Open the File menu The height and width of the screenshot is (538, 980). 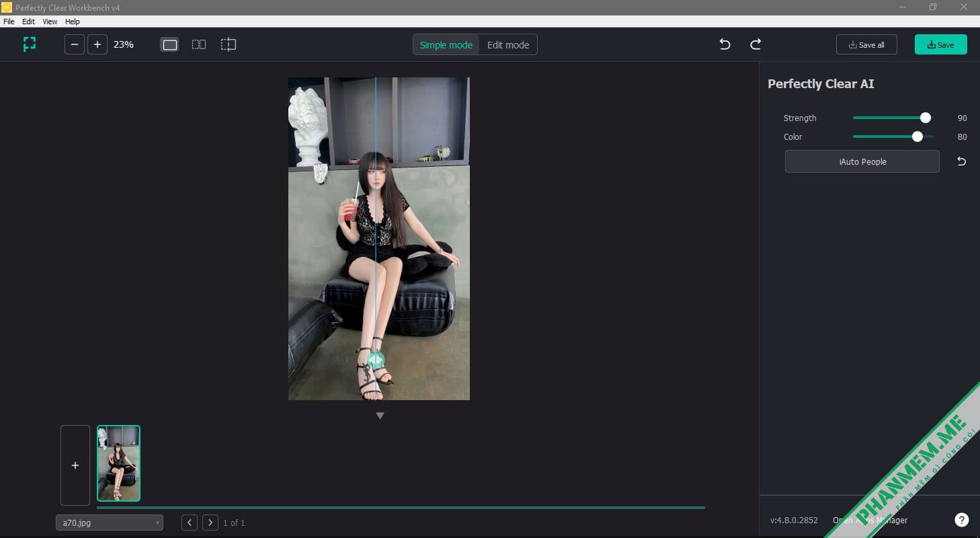click(9, 22)
